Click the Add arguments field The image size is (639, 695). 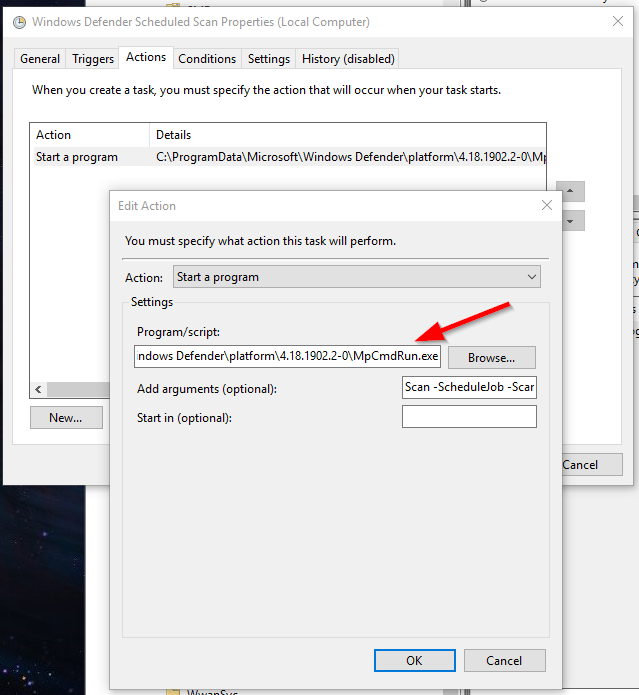(469, 387)
